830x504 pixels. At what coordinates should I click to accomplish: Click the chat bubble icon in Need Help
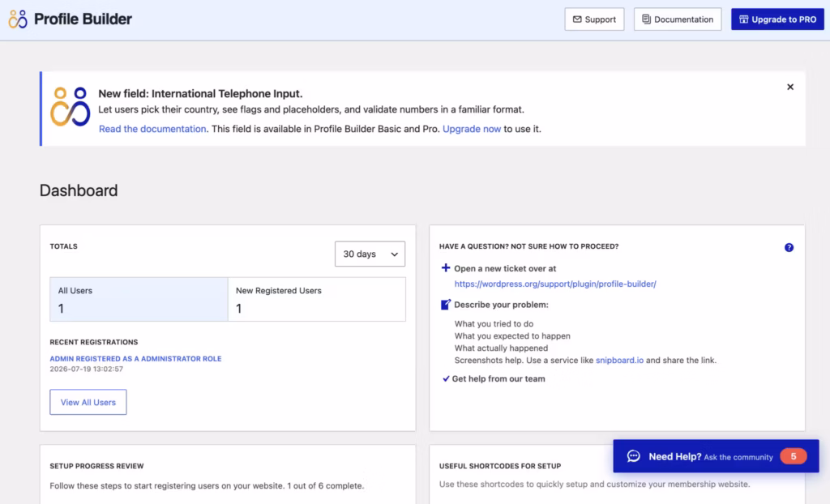(x=634, y=456)
